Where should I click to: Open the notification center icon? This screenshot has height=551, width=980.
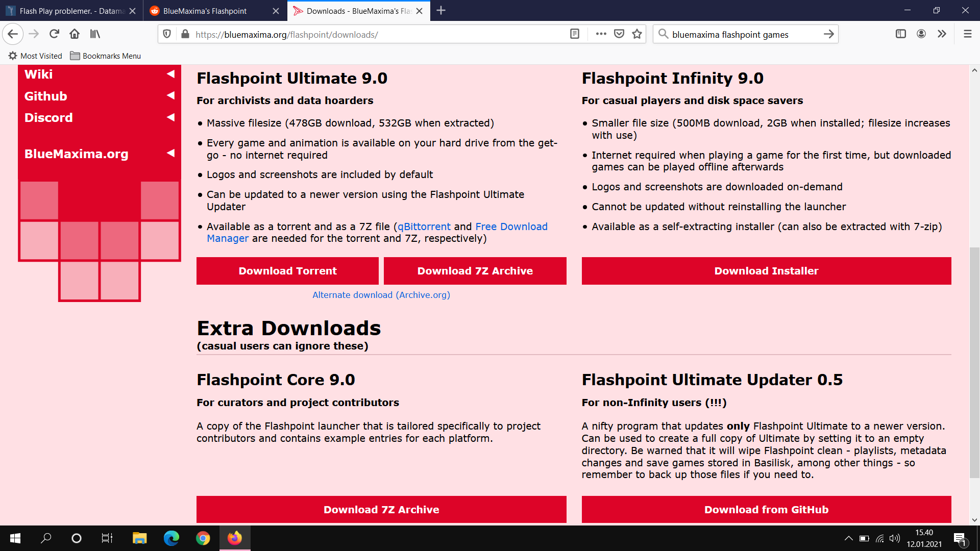[x=960, y=538]
